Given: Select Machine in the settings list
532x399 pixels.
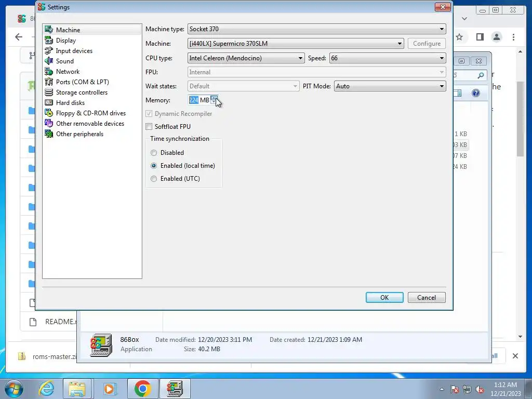Looking at the screenshot, I should (92, 30).
